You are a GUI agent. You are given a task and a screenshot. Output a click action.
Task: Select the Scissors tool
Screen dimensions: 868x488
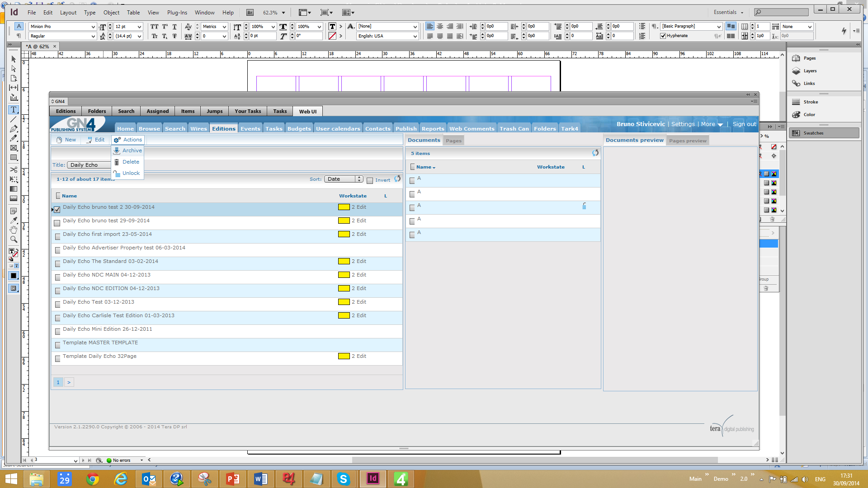pos(14,169)
